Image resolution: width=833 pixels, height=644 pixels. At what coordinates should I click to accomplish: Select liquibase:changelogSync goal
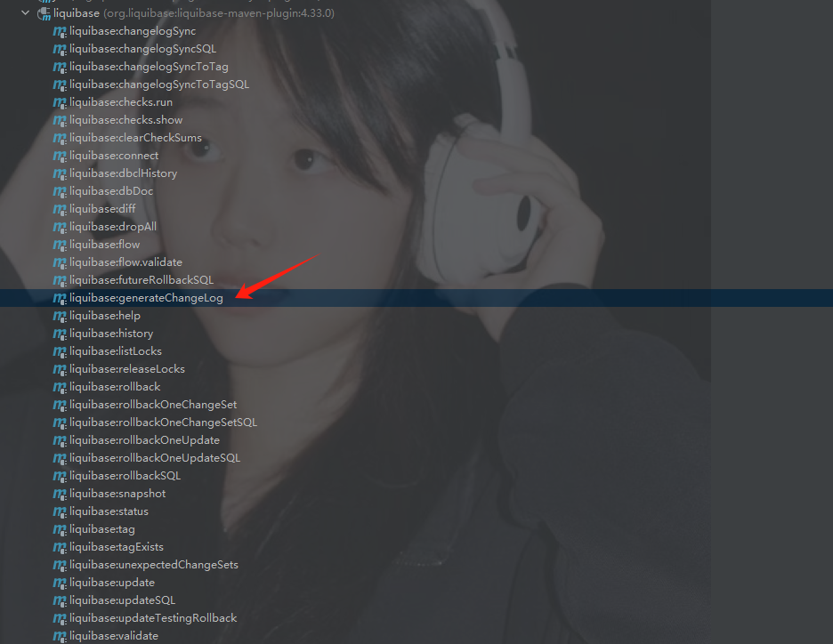133,31
